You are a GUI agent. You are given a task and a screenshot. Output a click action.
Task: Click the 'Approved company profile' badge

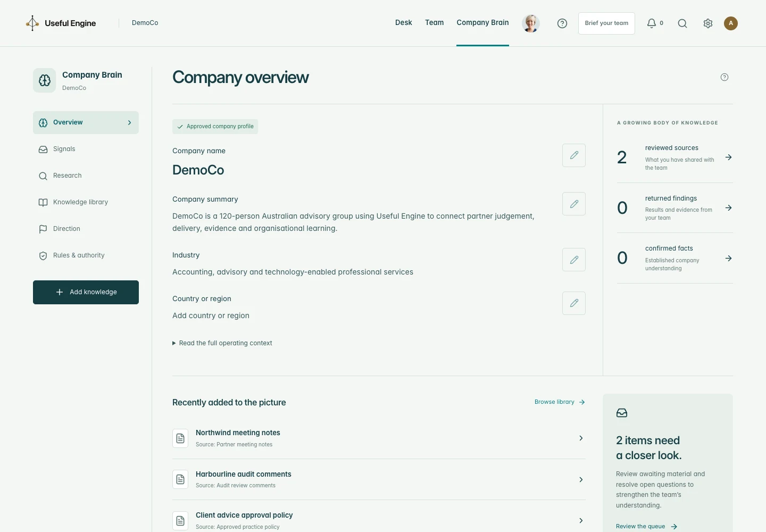215,127
